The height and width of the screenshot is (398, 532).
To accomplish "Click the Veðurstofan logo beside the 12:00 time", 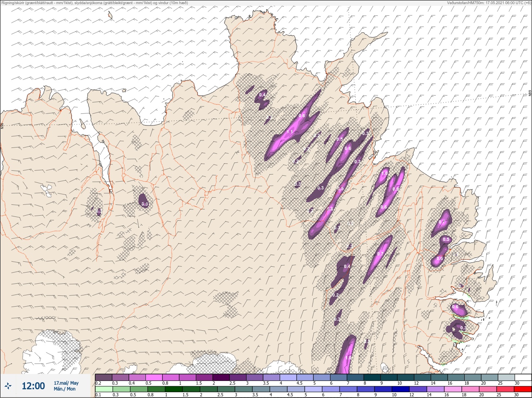I will [9, 386].
